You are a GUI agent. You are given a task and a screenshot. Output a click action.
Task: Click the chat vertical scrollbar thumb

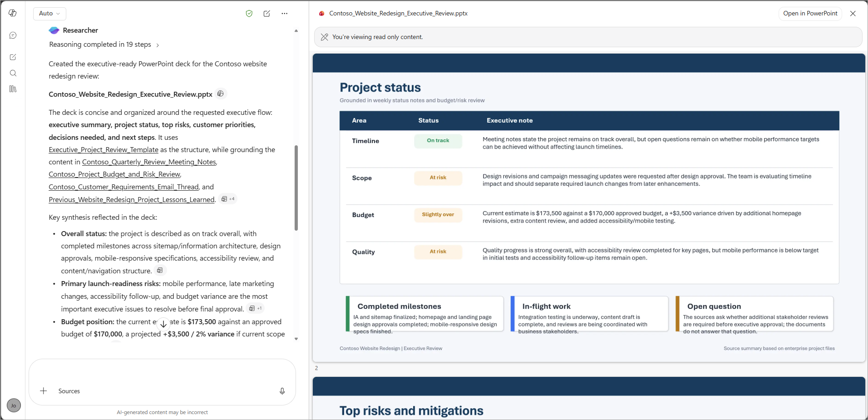(x=296, y=188)
